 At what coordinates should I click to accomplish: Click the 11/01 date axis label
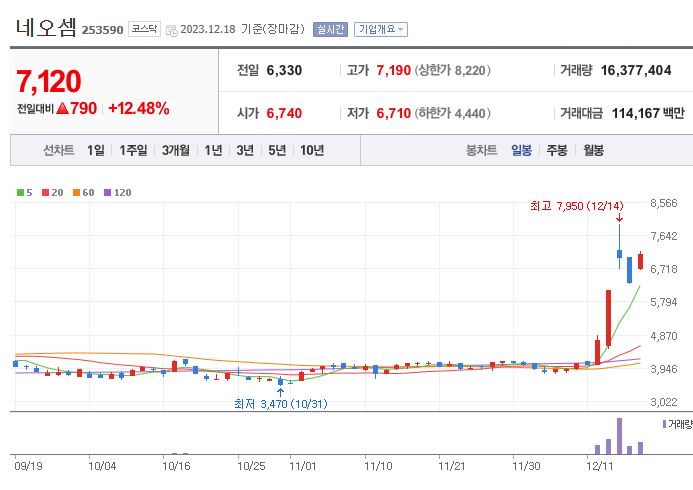coord(303,466)
